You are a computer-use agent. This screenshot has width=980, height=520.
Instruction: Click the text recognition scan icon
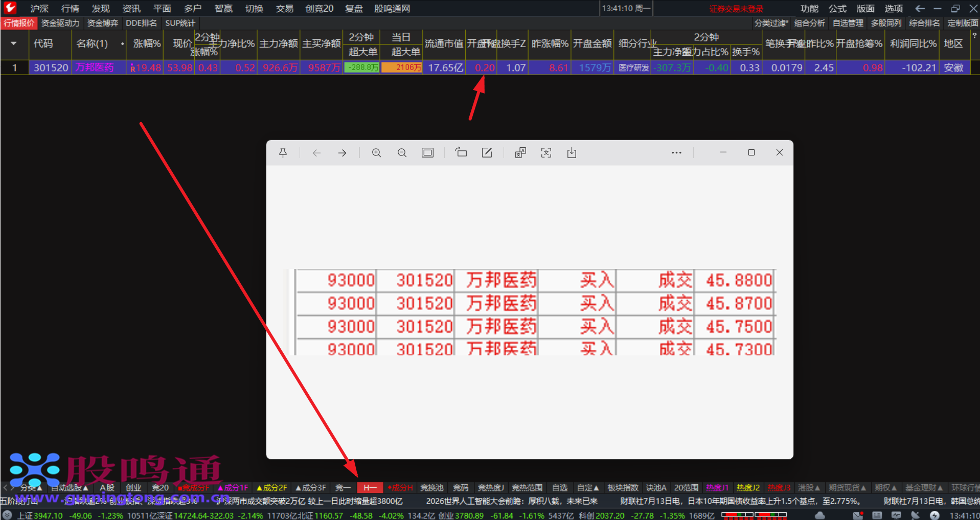546,153
